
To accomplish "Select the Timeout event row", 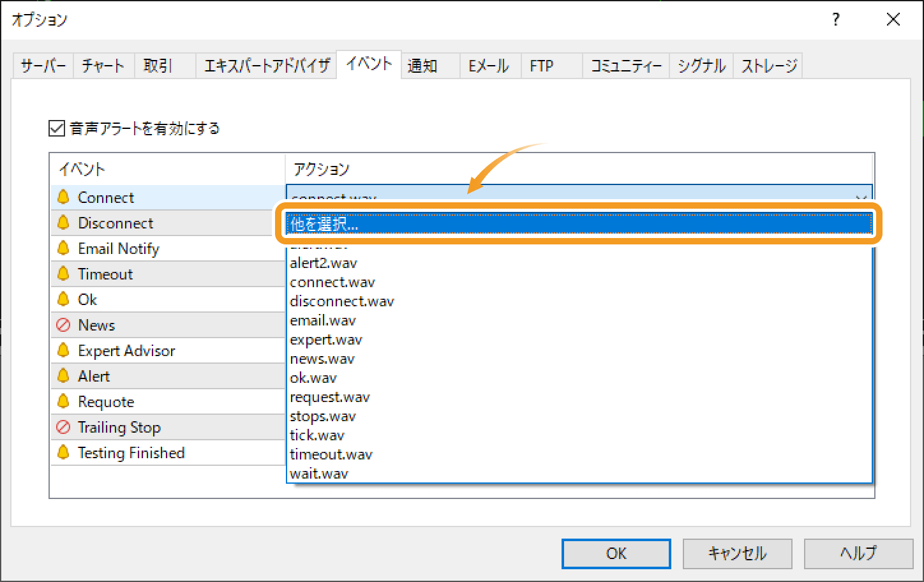I will click(105, 274).
